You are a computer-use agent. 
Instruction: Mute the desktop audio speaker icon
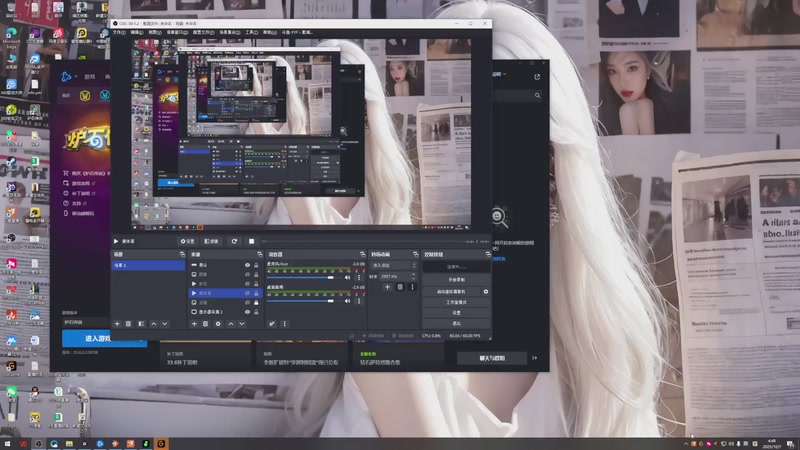[347, 301]
